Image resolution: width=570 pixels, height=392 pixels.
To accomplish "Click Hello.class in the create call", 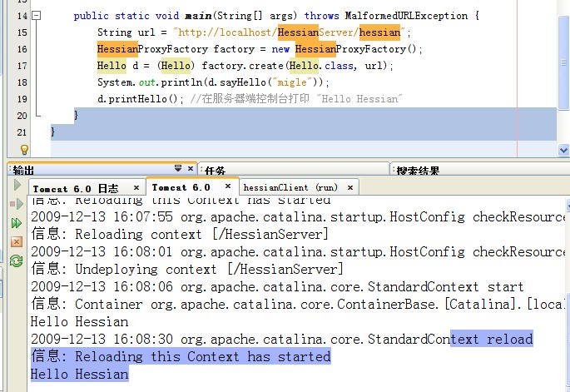I will [321, 66].
